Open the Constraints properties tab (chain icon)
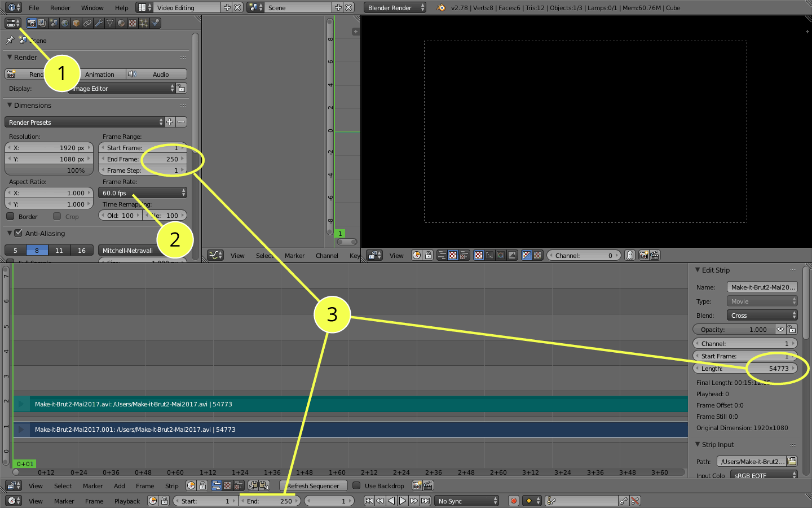 tap(87, 23)
